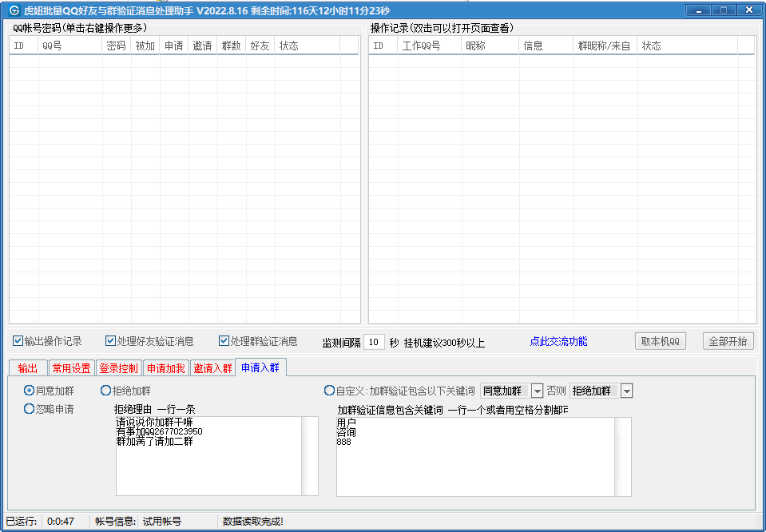Sort by ID in QQ帐号密码 table
This screenshot has width=766, height=532.
click(23, 46)
